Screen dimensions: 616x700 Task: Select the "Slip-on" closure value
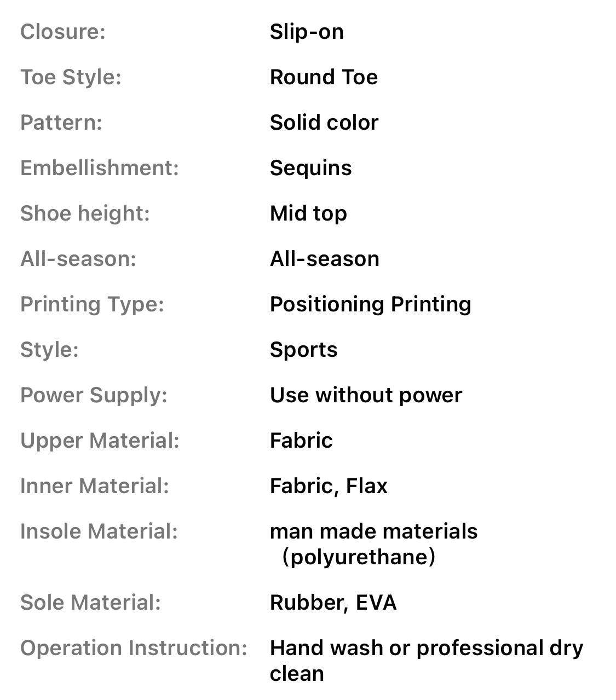[307, 32]
